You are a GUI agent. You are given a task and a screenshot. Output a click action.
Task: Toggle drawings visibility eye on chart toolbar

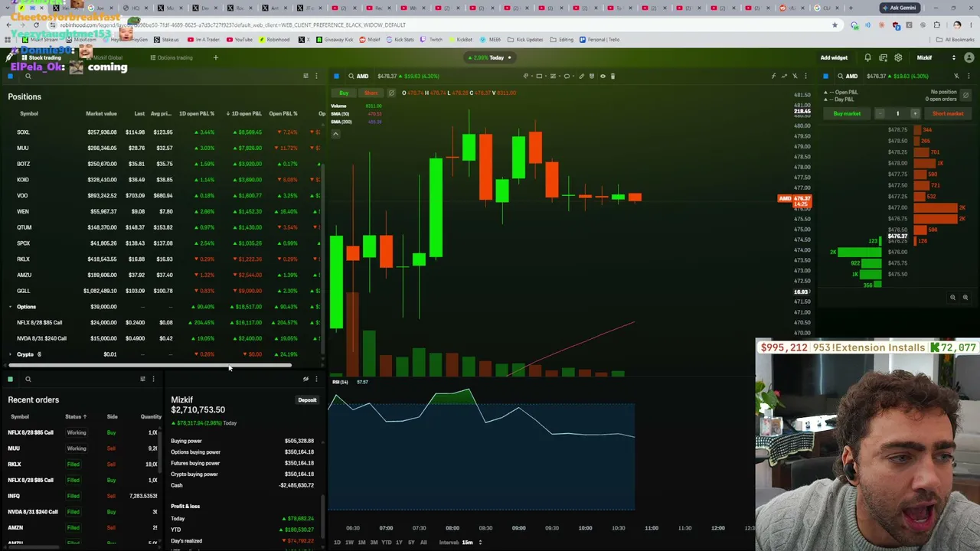[603, 76]
